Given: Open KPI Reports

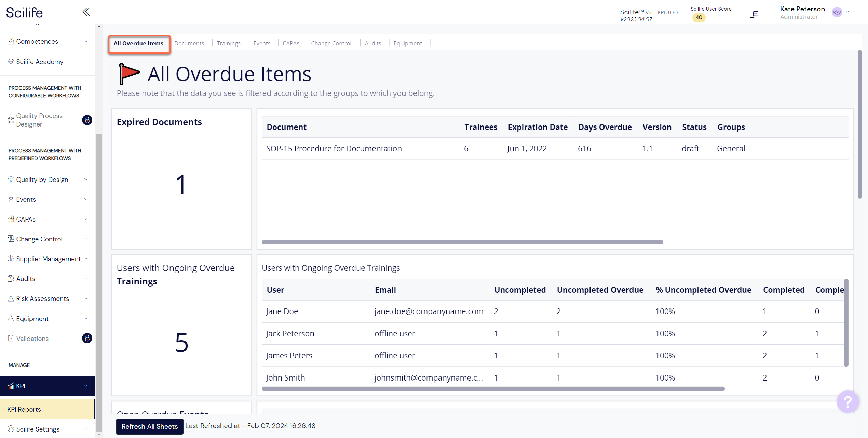Looking at the screenshot, I should [24, 409].
